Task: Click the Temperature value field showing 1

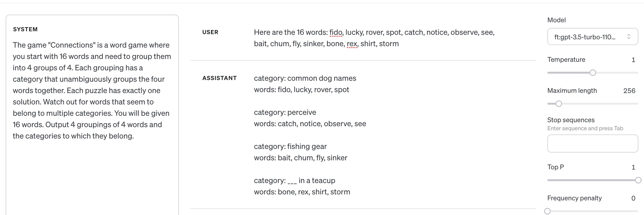Action: click(633, 60)
